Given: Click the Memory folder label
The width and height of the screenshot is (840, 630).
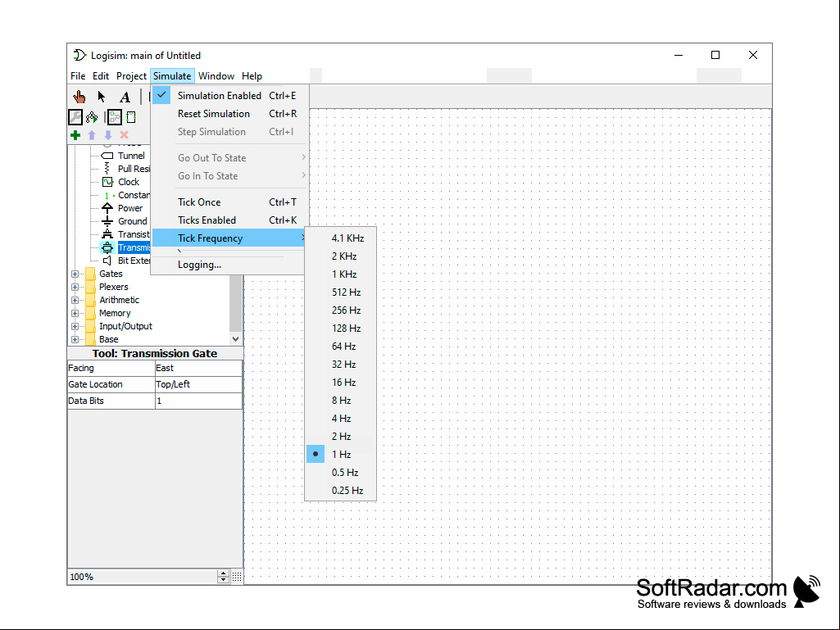Looking at the screenshot, I should 115,314.
